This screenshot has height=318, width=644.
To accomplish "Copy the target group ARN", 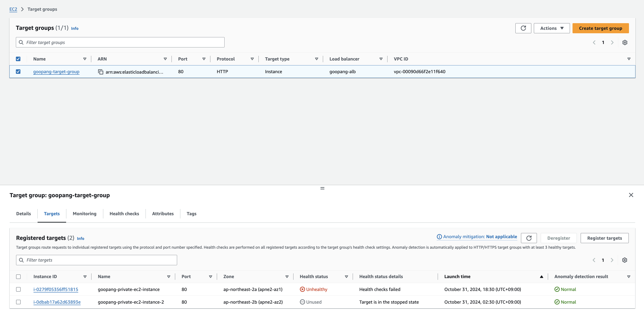I will pos(101,72).
